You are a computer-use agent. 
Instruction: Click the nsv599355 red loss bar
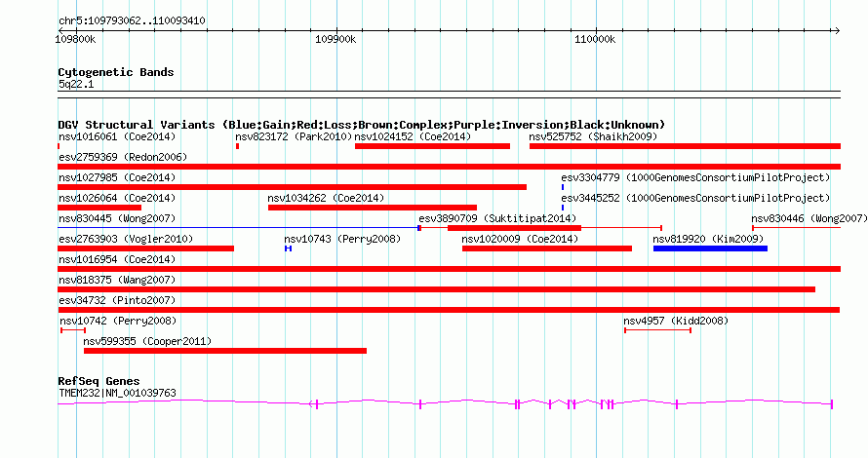click(224, 351)
